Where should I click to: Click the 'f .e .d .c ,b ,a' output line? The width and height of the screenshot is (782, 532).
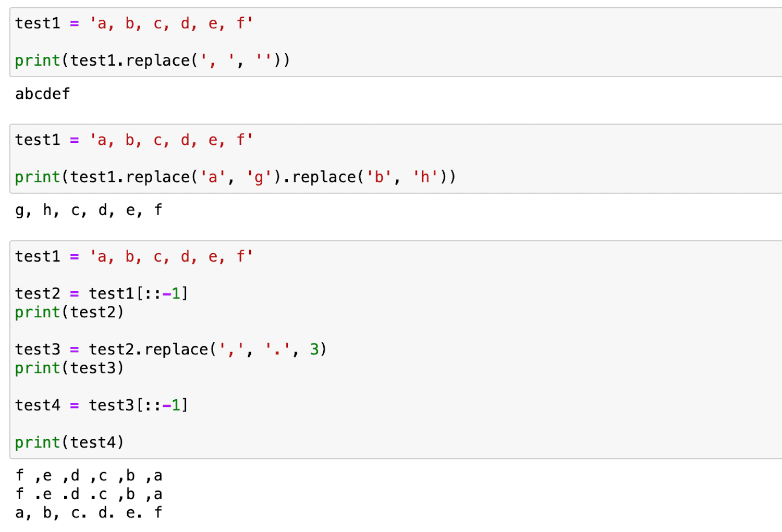pos(89,494)
